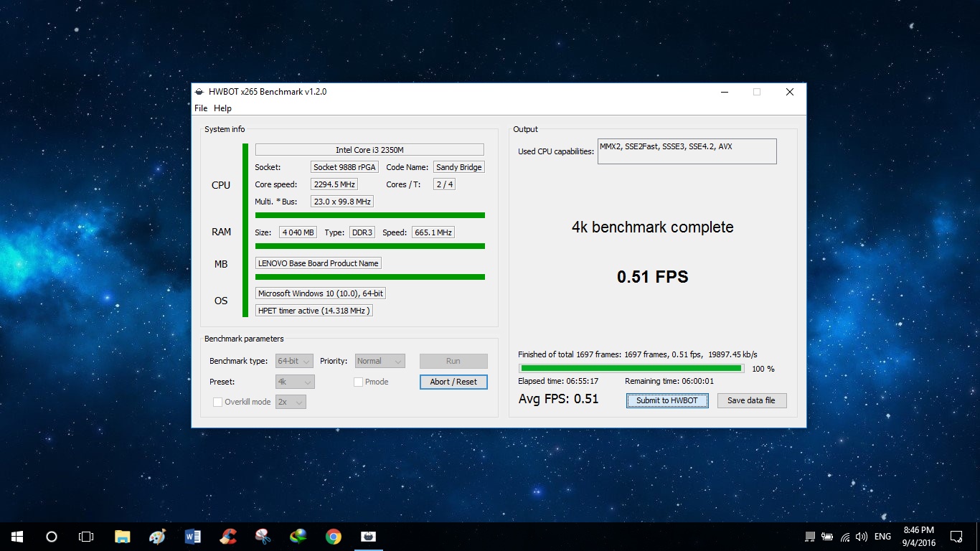Click the DDR3 RAM type value
This screenshot has width=980, height=551.
pyautogui.click(x=362, y=232)
